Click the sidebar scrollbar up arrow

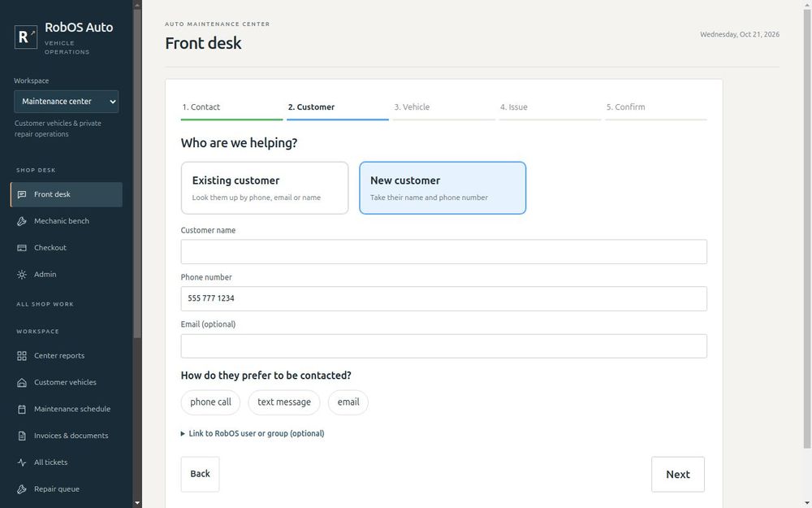[137, 5]
